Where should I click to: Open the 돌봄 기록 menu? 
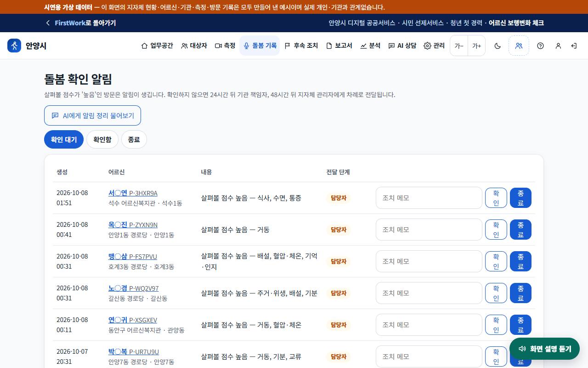pyautogui.click(x=260, y=46)
